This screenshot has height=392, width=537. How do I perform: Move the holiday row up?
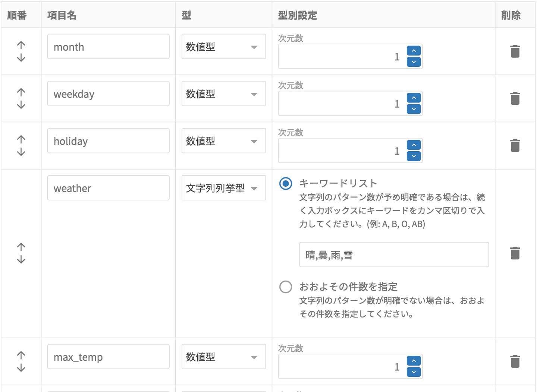(21, 139)
